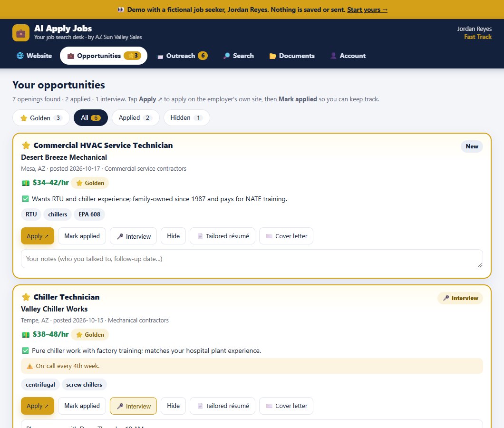The height and width of the screenshot is (428, 504).
Task: Click the envelope icon on Desert Breeze Cover letter
Action: pos(270,236)
